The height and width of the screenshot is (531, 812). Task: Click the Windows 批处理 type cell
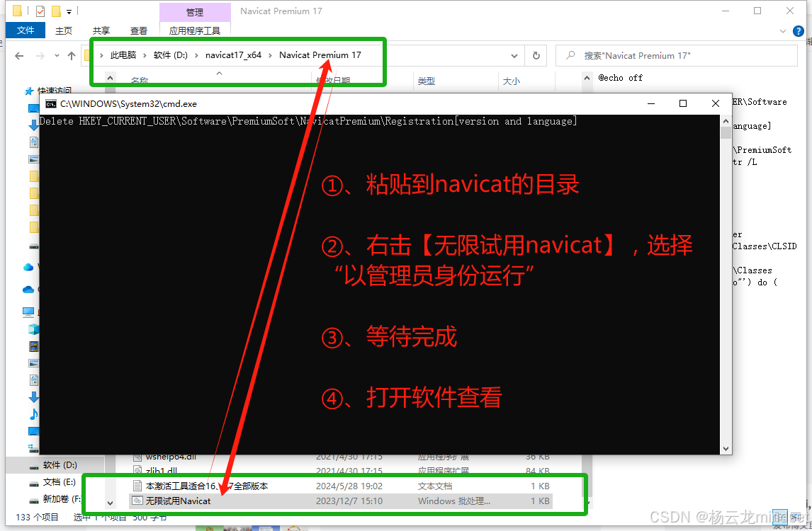453,501
